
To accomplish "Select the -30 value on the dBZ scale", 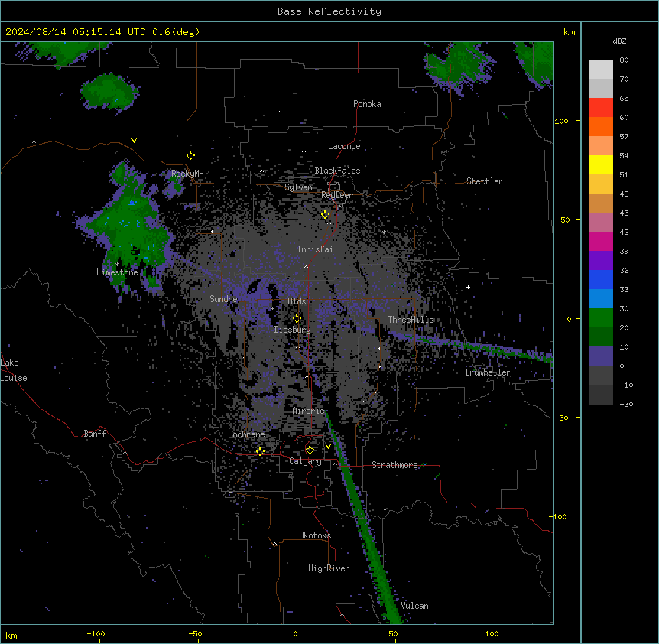I will 626,404.
